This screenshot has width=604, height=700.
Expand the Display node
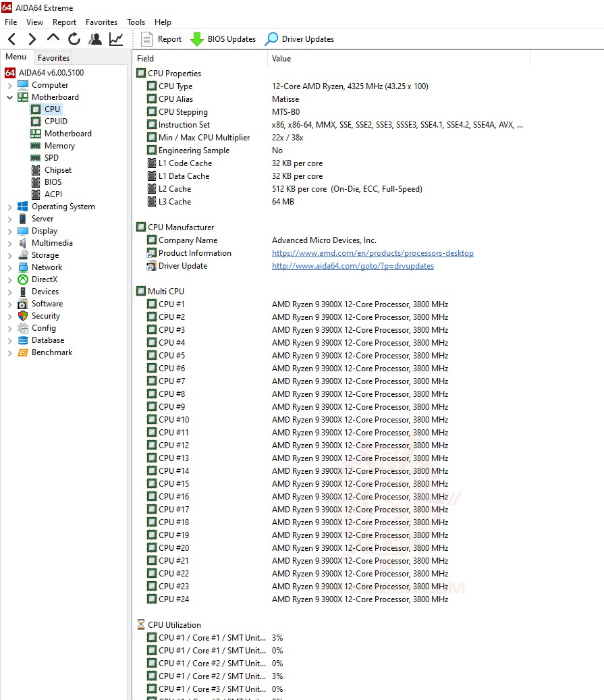coord(10,231)
